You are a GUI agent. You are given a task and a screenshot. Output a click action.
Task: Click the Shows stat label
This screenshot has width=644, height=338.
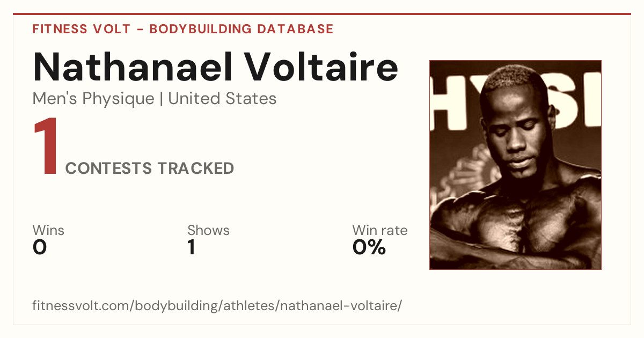(208, 231)
